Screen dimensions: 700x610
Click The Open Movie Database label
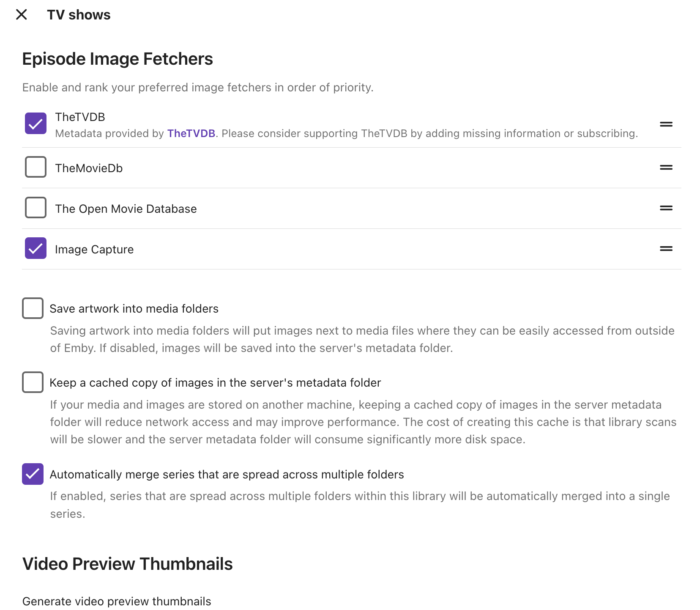[x=126, y=209]
